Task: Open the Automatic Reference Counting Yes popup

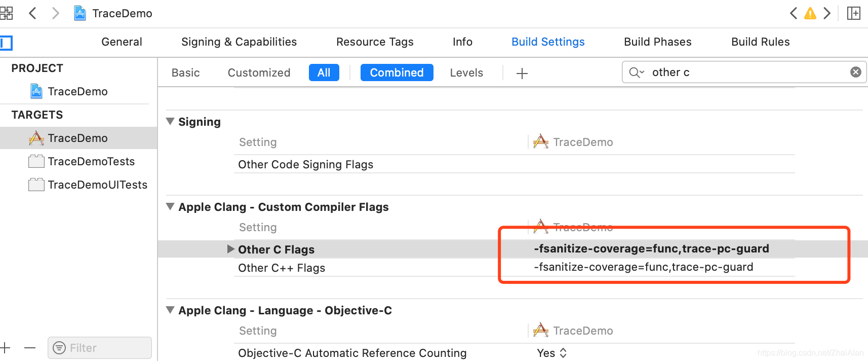Action: point(551,353)
